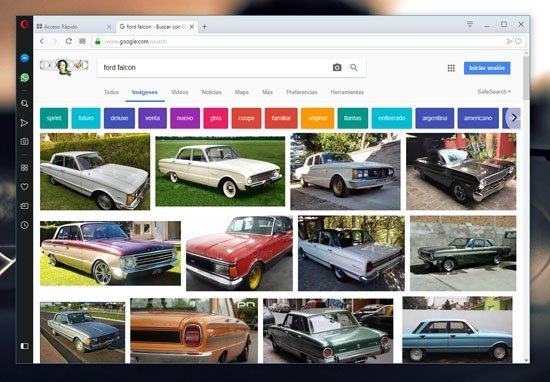550x382 pixels.
Task: Select the llantas filter chip
Action: coord(353,118)
